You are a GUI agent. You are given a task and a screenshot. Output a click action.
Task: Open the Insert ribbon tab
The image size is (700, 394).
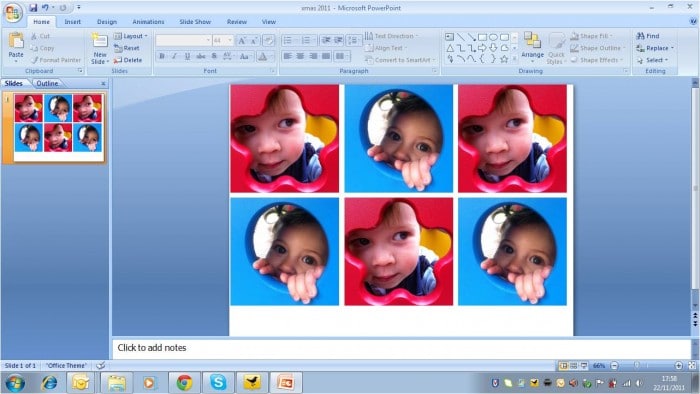(x=72, y=21)
